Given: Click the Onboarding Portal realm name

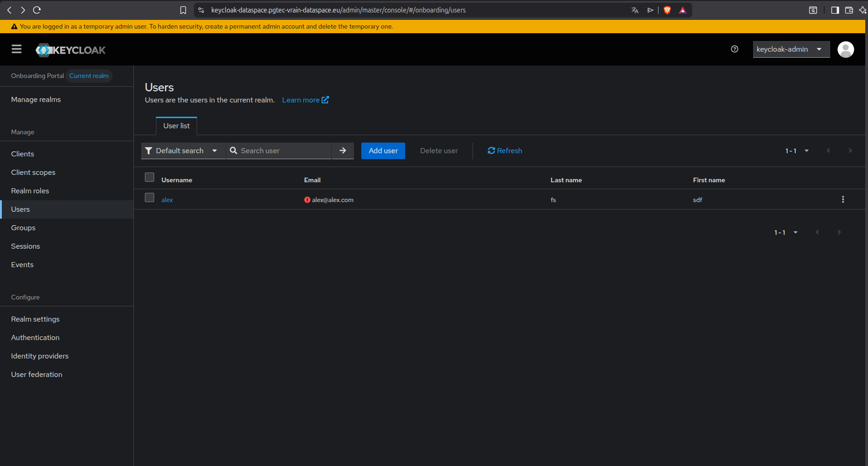Looking at the screenshot, I should click(37, 76).
